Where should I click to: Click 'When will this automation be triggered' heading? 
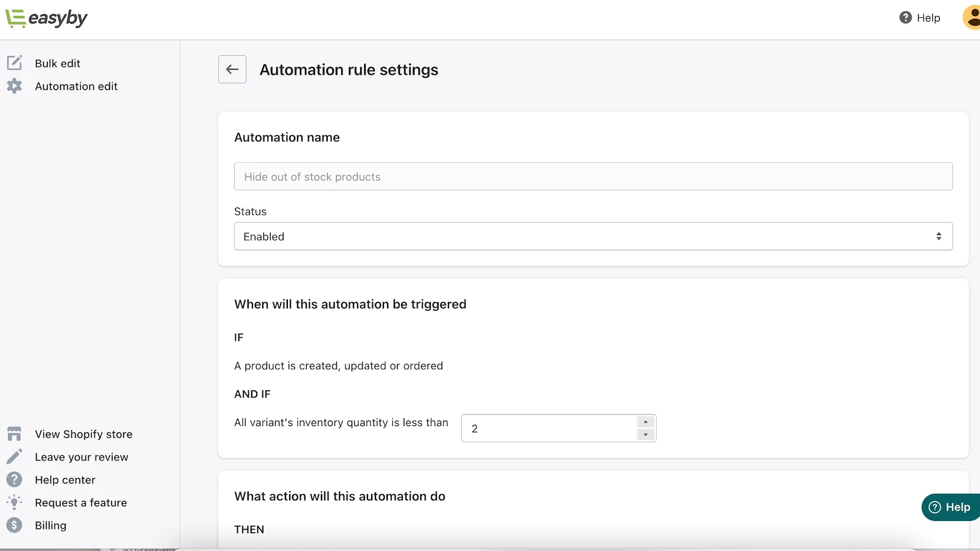click(350, 304)
